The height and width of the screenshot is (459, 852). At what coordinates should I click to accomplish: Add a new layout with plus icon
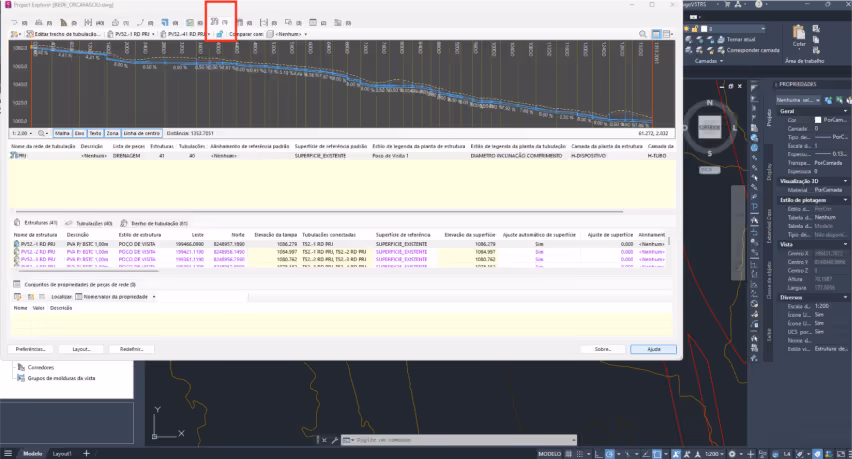[x=86, y=453]
